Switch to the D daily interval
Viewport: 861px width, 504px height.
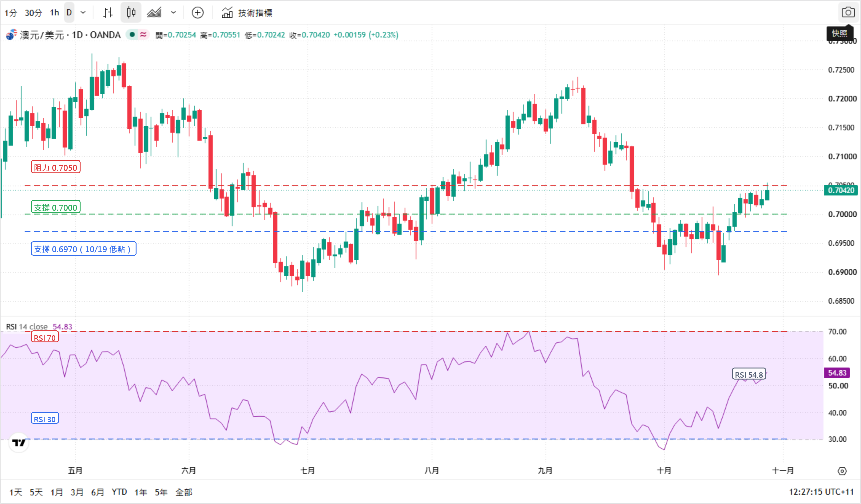pyautogui.click(x=69, y=13)
